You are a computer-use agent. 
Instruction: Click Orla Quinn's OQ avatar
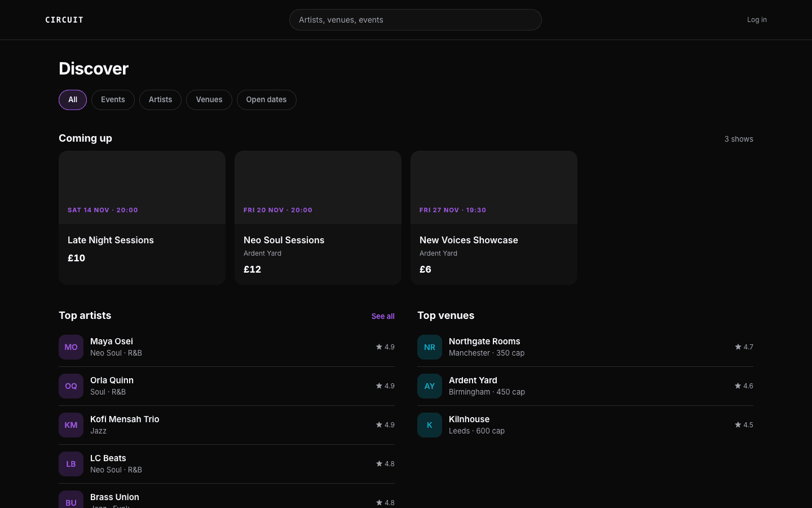coord(71,386)
